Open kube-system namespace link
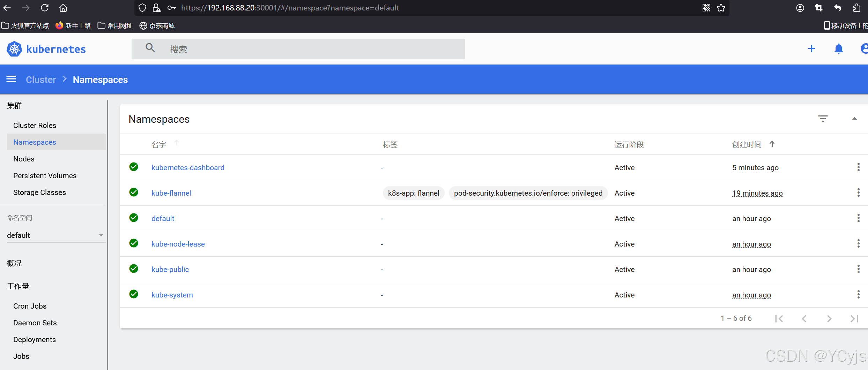Image resolution: width=868 pixels, height=370 pixels. click(x=172, y=295)
